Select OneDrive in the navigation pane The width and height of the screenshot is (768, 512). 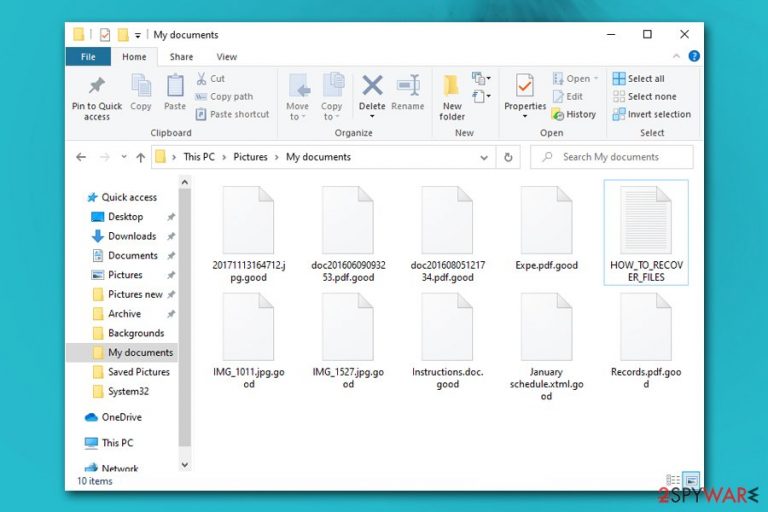pos(113,417)
